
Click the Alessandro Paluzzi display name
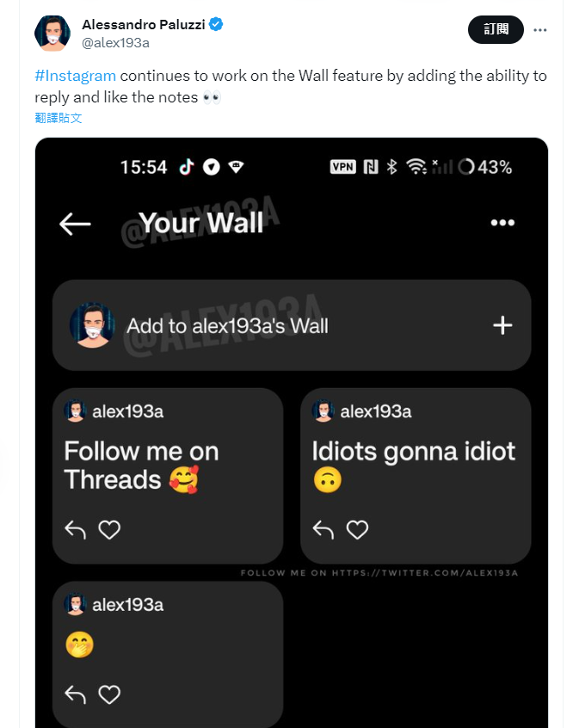(x=143, y=24)
